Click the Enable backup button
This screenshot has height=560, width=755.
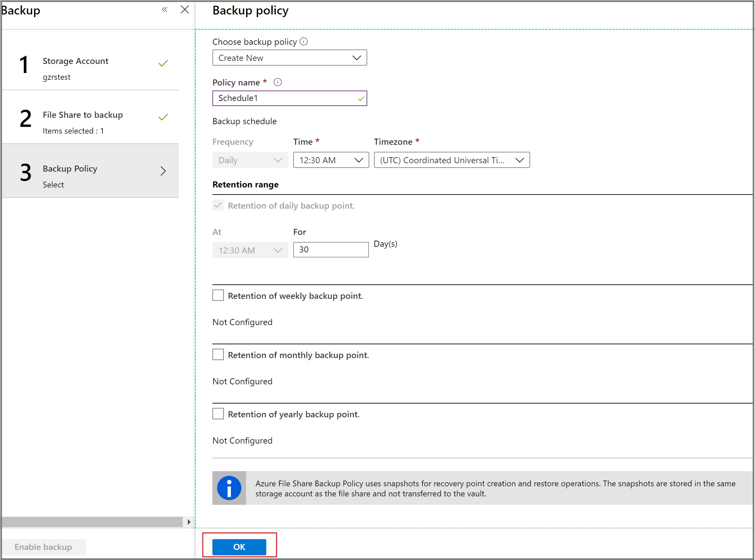(x=43, y=547)
